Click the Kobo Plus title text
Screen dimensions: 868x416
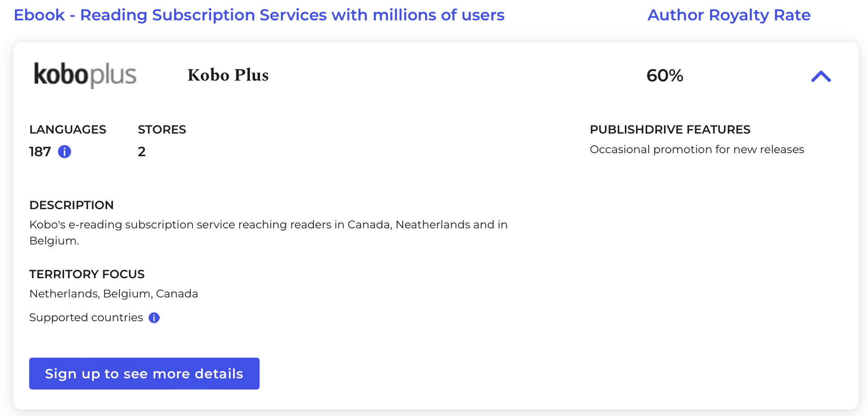pyautogui.click(x=228, y=75)
